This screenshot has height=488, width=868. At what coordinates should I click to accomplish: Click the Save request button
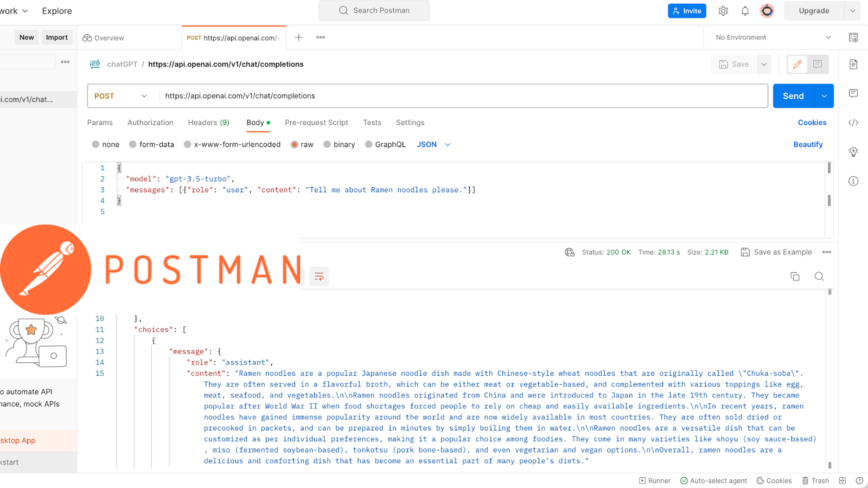[x=734, y=64]
